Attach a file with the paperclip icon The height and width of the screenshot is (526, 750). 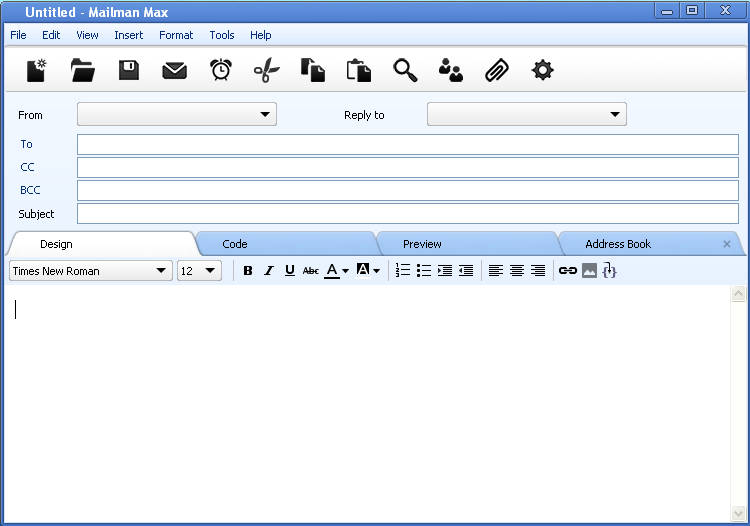(x=497, y=70)
